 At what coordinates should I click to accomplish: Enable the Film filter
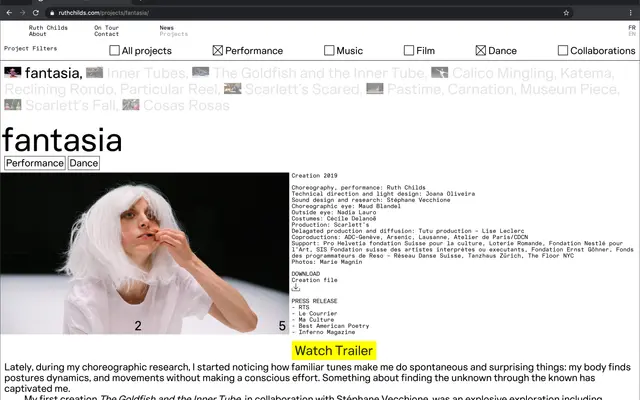tap(409, 50)
